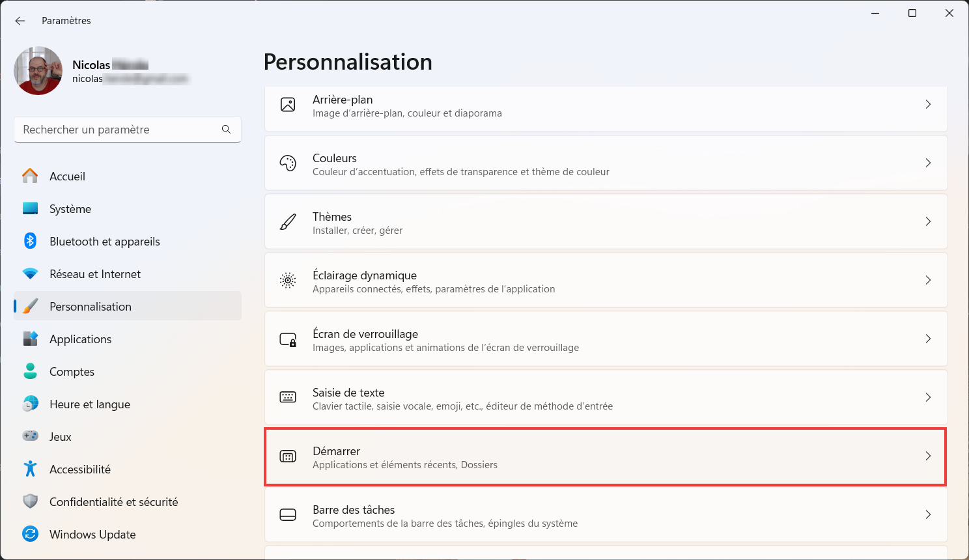Screen dimensions: 969x560
Task: Click the Système monitor icon
Action: (30, 208)
